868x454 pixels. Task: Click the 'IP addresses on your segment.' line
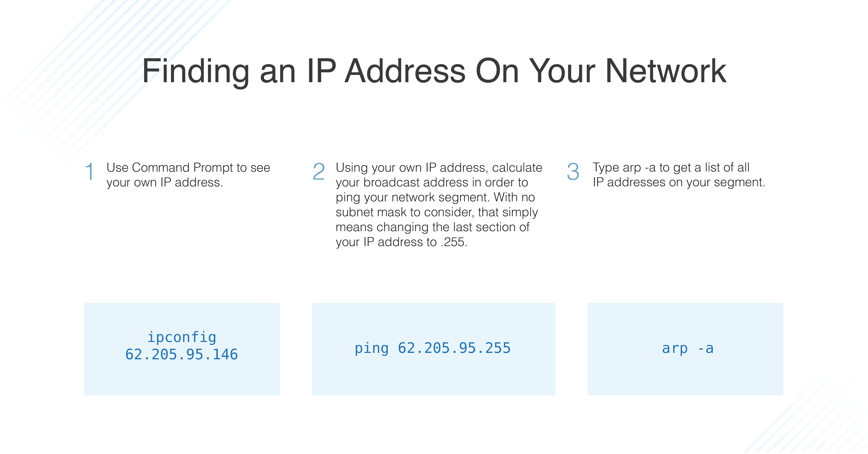click(679, 182)
